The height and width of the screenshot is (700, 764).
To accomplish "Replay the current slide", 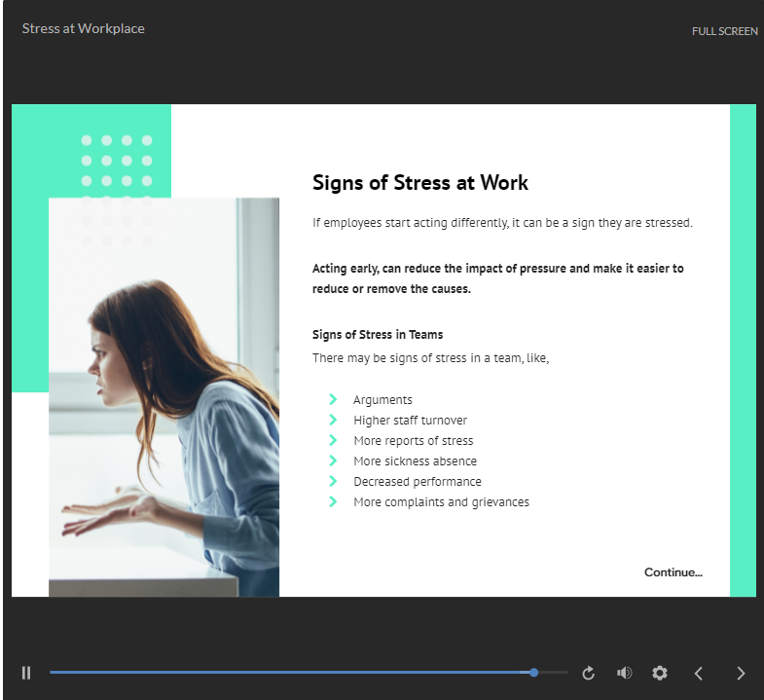I will click(x=589, y=673).
